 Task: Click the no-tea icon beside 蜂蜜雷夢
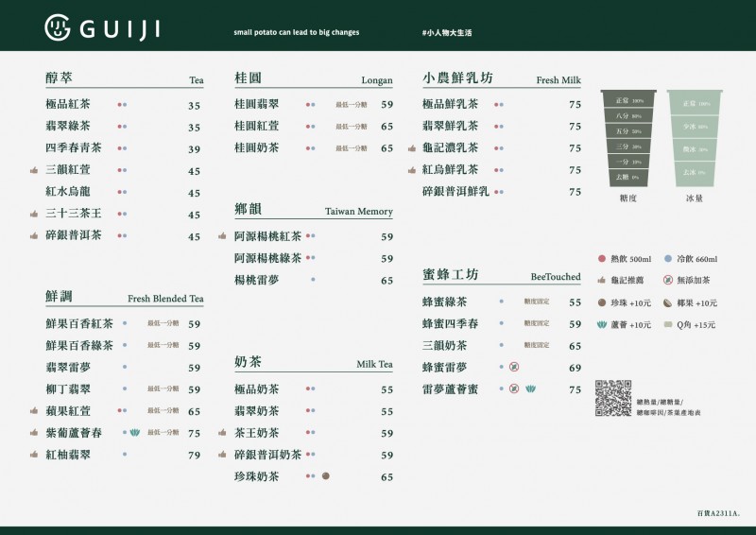point(514,367)
